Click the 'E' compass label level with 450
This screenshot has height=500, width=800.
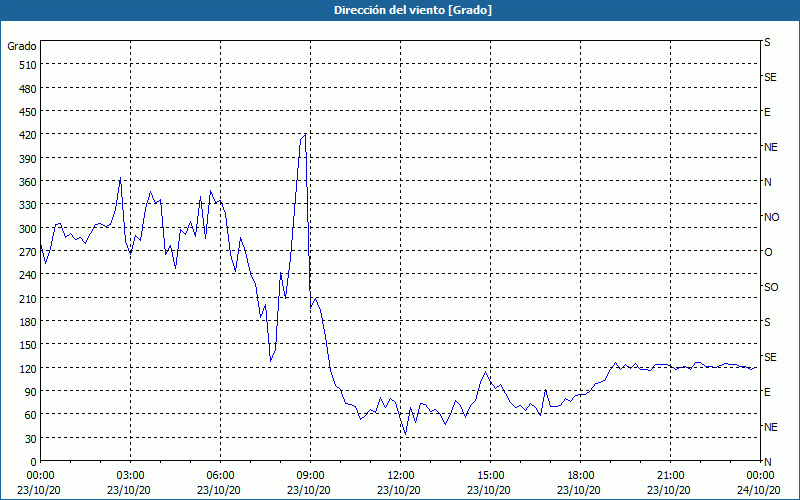point(767,112)
